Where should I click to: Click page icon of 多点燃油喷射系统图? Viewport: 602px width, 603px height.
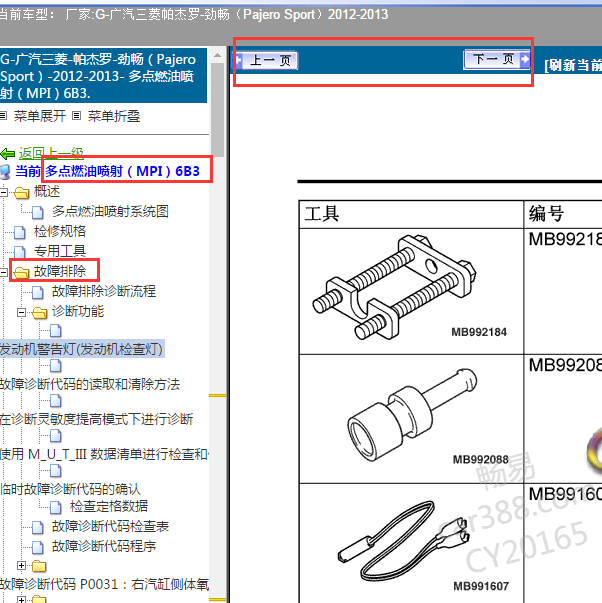coord(38,212)
